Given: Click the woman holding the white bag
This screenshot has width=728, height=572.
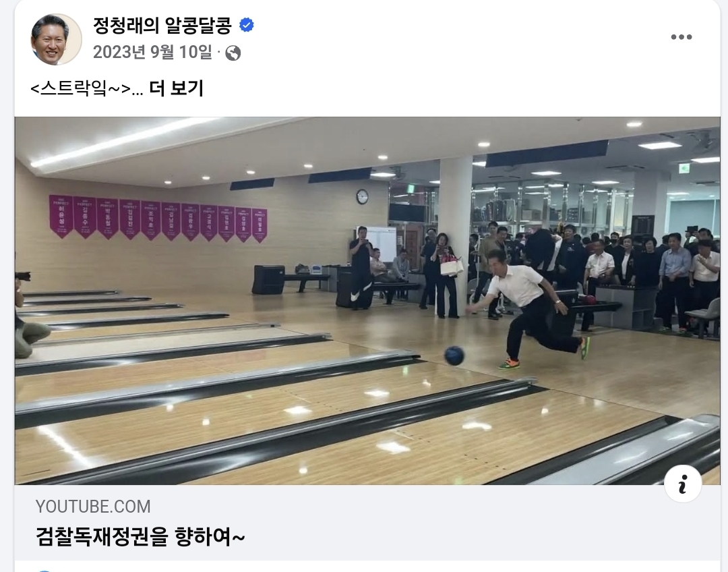Looking at the screenshot, I should click(445, 276).
